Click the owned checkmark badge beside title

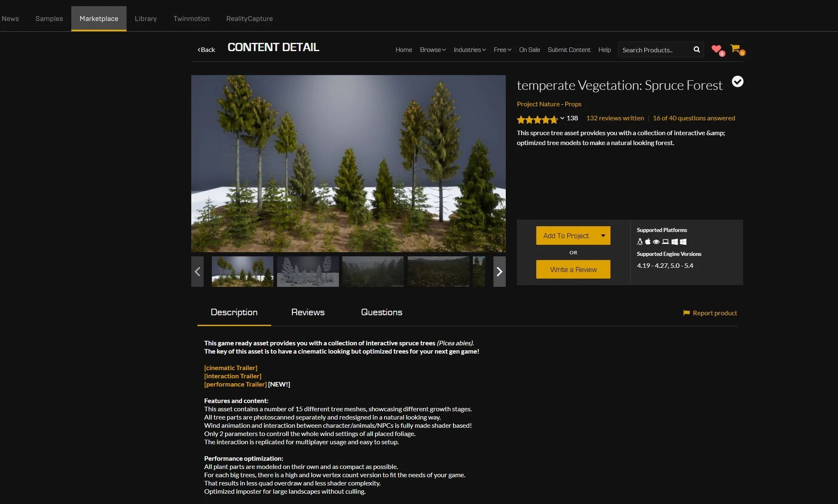click(x=737, y=82)
